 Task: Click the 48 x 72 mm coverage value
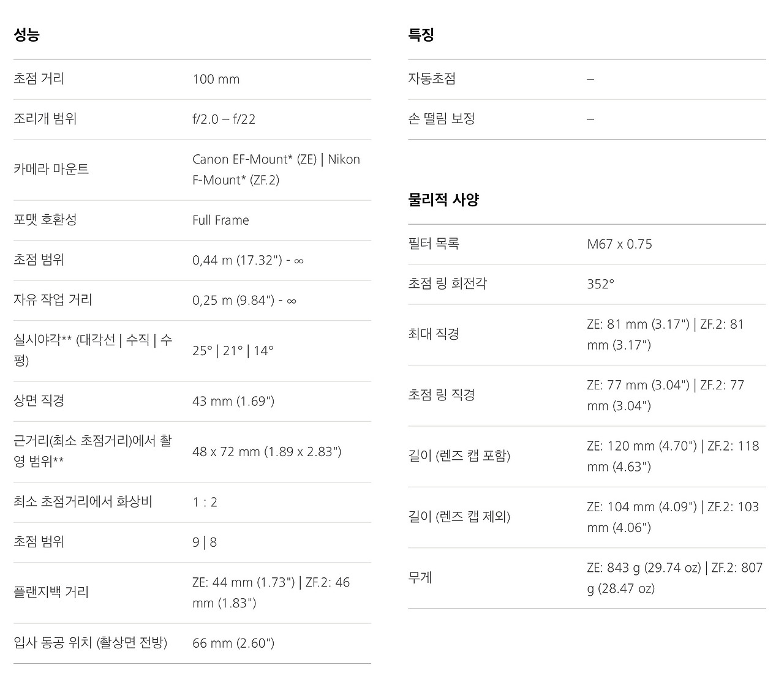pos(266,452)
